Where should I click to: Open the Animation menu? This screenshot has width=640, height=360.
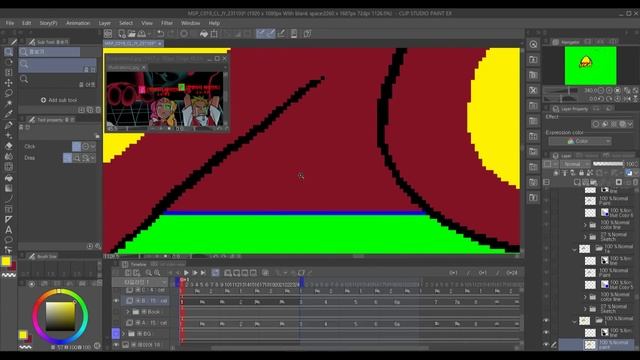click(x=78, y=23)
